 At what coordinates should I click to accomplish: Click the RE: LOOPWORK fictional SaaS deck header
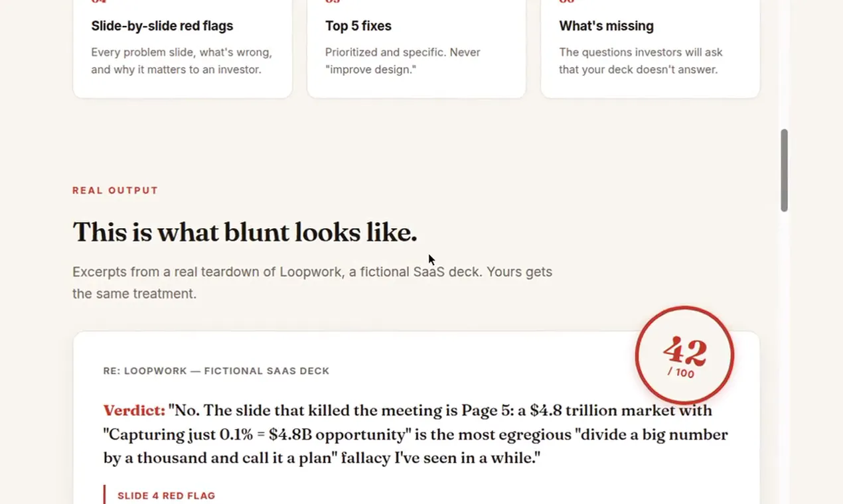(216, 371)
